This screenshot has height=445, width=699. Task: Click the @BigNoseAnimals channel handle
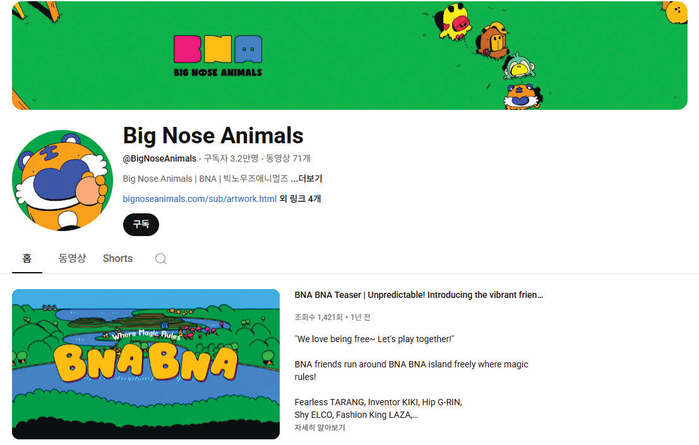pos(158,158)
